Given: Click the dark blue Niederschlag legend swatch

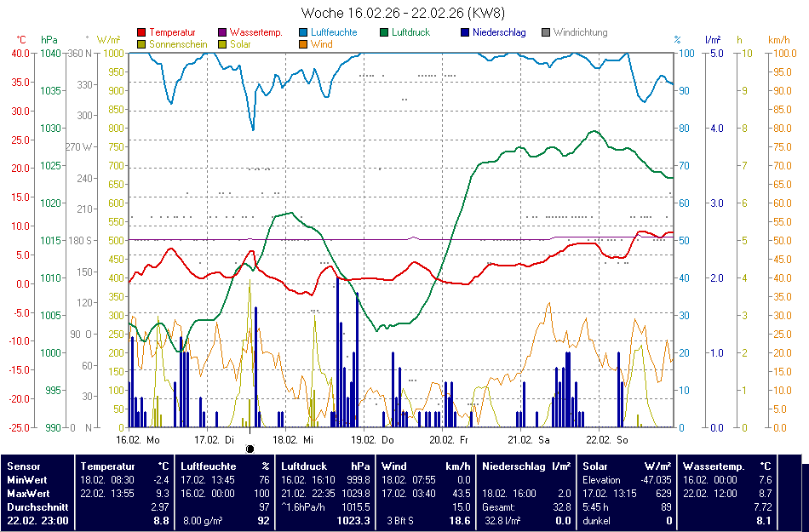Looking at the screenshot, I should point(465,32).
